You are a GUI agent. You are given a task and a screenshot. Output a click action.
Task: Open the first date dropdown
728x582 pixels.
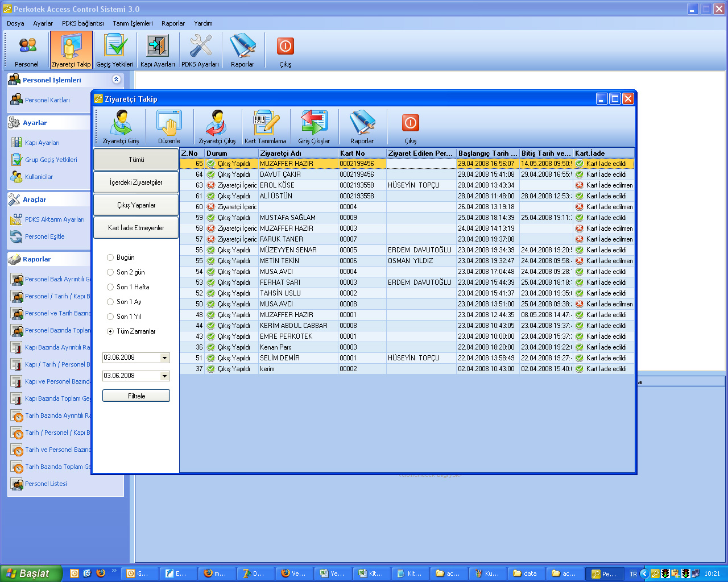[164, 358]
